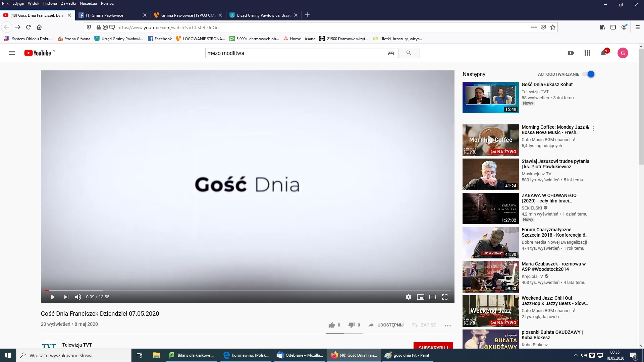Open the YouTube apps grid

(587, 53)
